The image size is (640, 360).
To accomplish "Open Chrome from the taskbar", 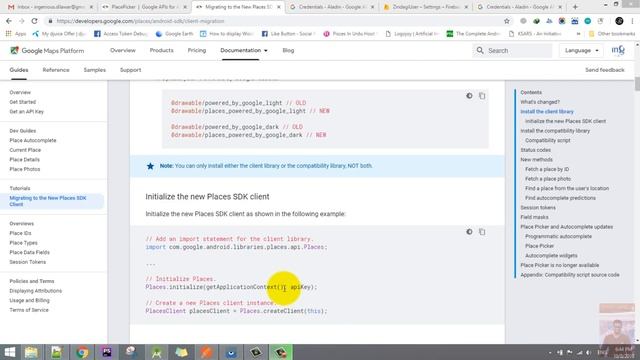I will [x=82, y=352].
